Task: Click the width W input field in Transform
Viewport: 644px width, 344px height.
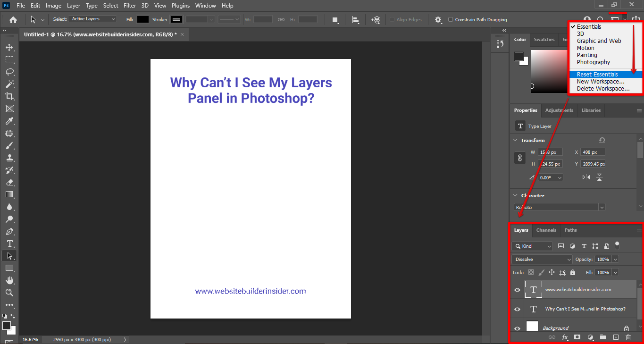Action: 550,152
